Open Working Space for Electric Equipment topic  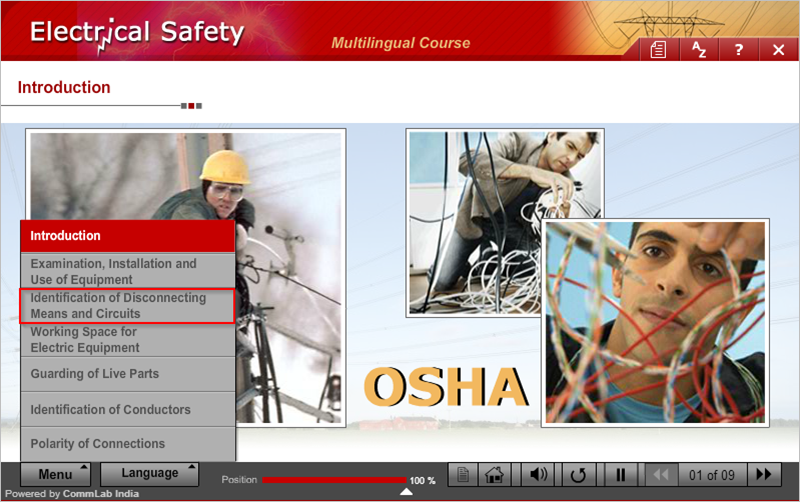tap(127, 339)
